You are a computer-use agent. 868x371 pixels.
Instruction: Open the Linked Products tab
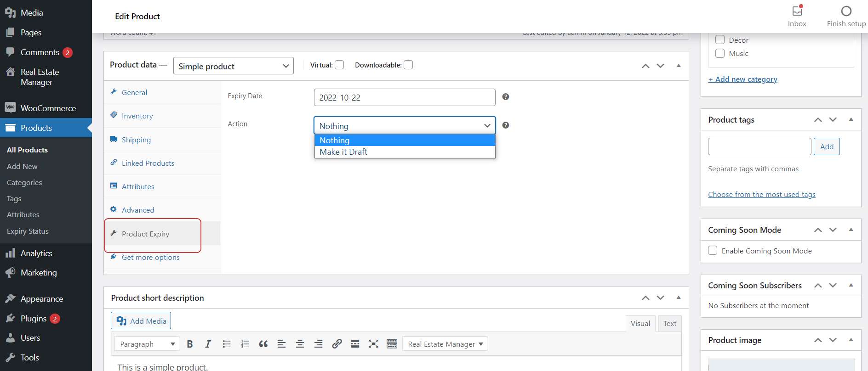(x=162, y=163)
